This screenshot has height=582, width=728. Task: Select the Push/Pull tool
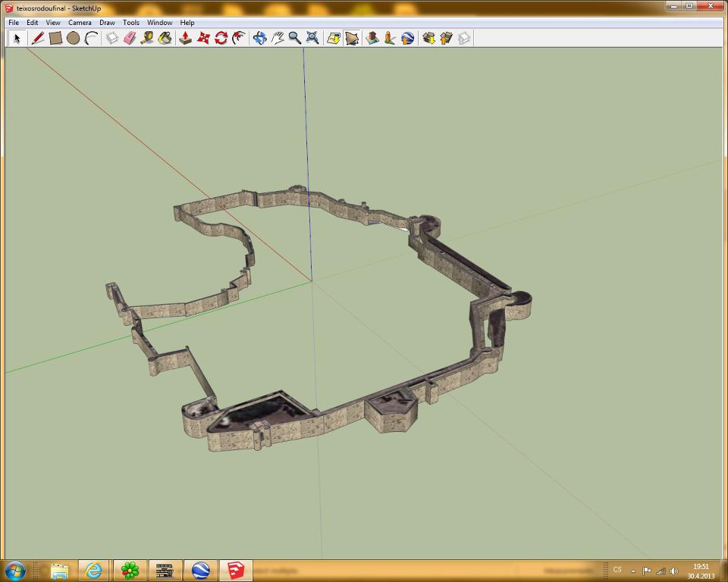[x=185, y=38]
